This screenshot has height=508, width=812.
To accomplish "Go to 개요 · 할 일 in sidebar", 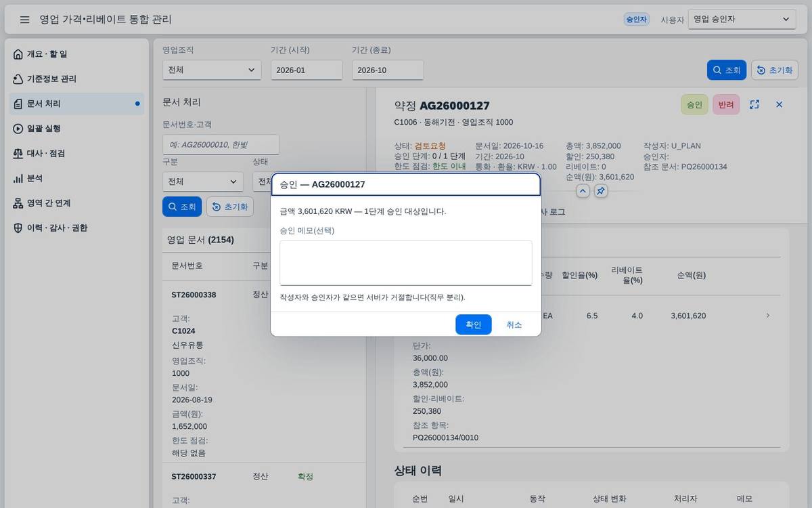I will pos(76,54).
